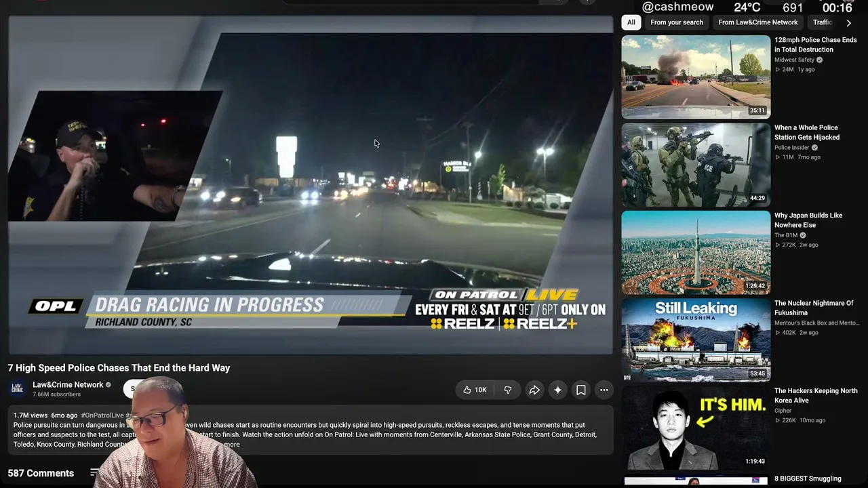Open the 'Still Leaking Fukushima' thumbnail

click(x=696, y=340)
